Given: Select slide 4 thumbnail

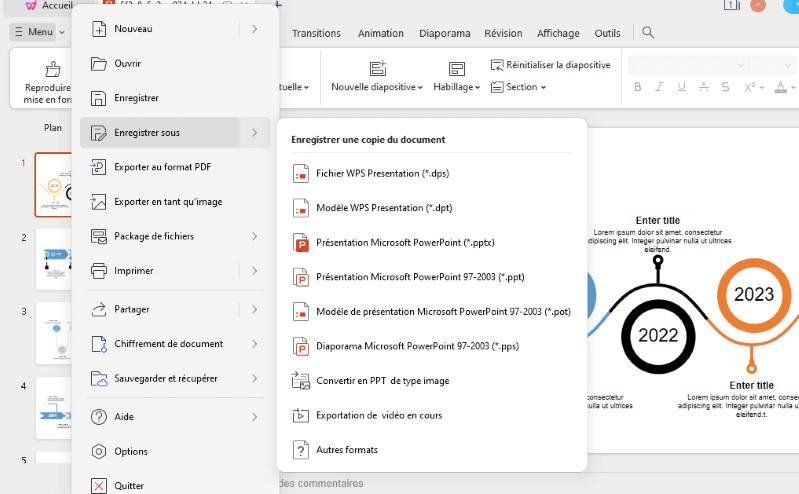Looking at the screenshot, I should pos(53,408).
